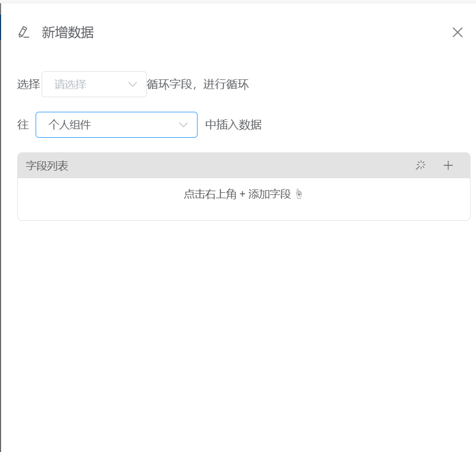476x452 pixels.
Task: Click the 循环字段，进行循环 text
Action: pyautogui.click(x=198, y=84)
